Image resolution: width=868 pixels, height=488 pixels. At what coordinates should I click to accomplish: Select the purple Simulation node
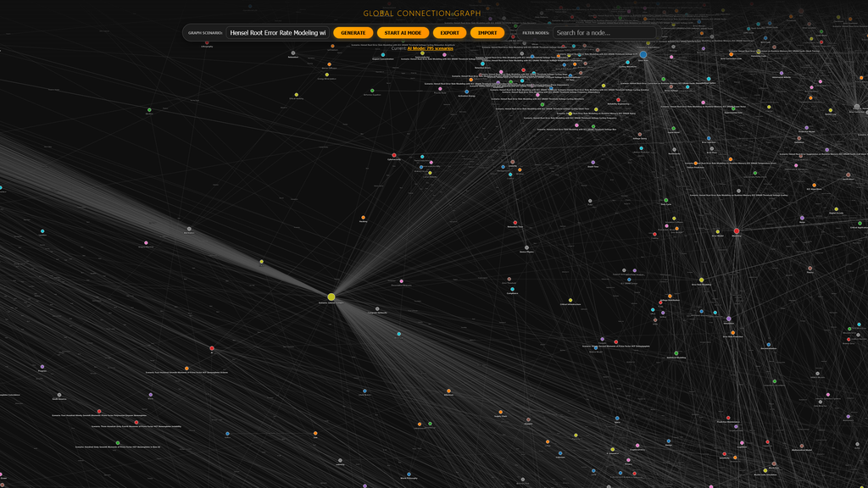(x=728, y=319)
